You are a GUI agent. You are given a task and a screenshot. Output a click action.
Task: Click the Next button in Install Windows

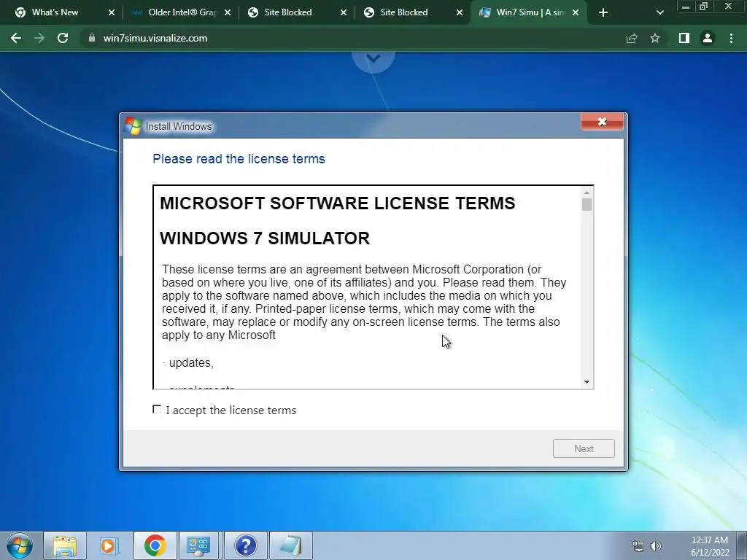(584, 448)
